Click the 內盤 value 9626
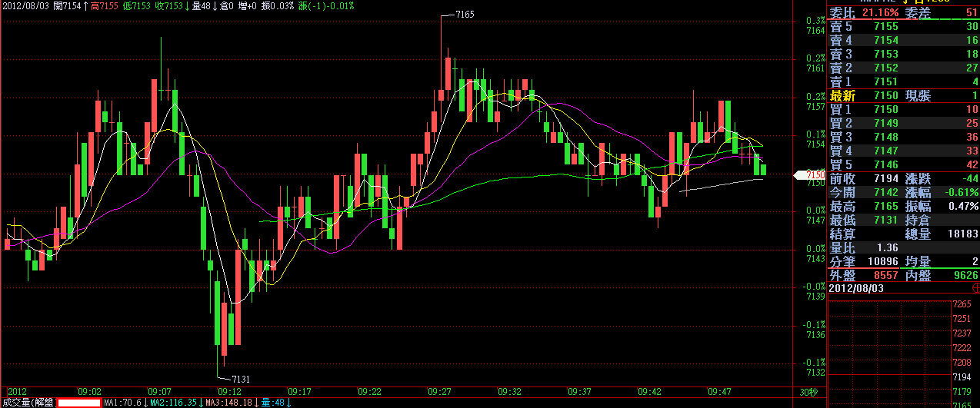This screenshot has height=408, width=980. 966,274
